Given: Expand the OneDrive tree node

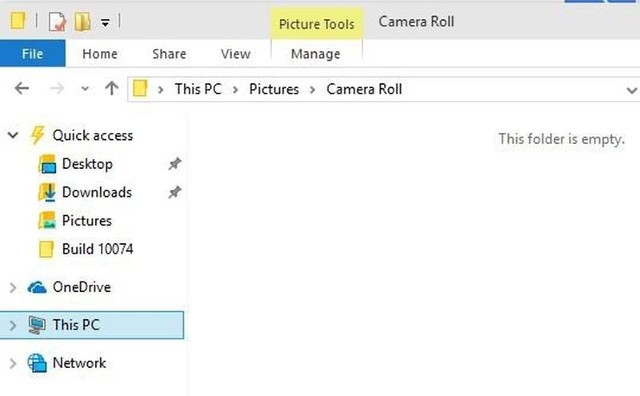Looking at the screenshot, I should tap(13, 288).
